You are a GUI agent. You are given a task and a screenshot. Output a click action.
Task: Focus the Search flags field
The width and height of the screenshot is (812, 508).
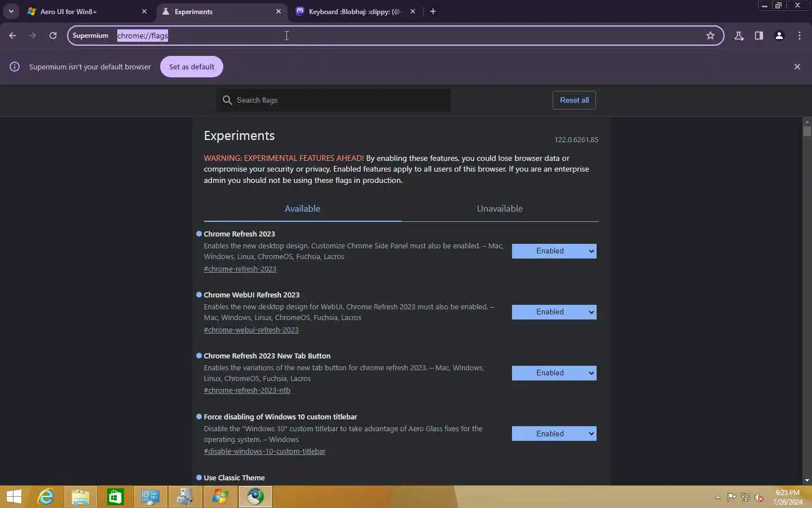tap(333, 100)
